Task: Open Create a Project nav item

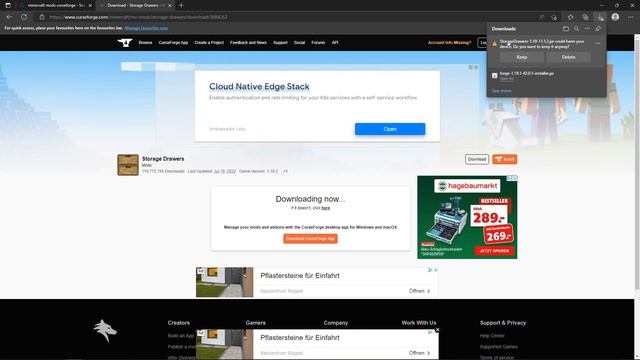Action: point(209,42)
